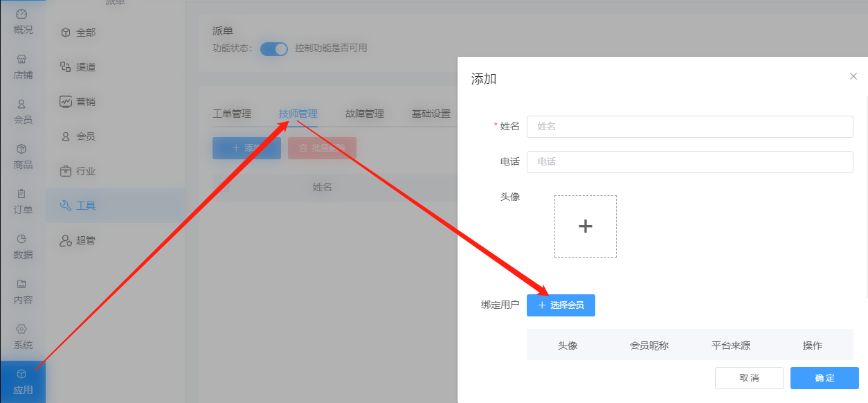Open the 系统 system settings section
This screenshot has width=868, height=403.
click(x=22, y=334)
